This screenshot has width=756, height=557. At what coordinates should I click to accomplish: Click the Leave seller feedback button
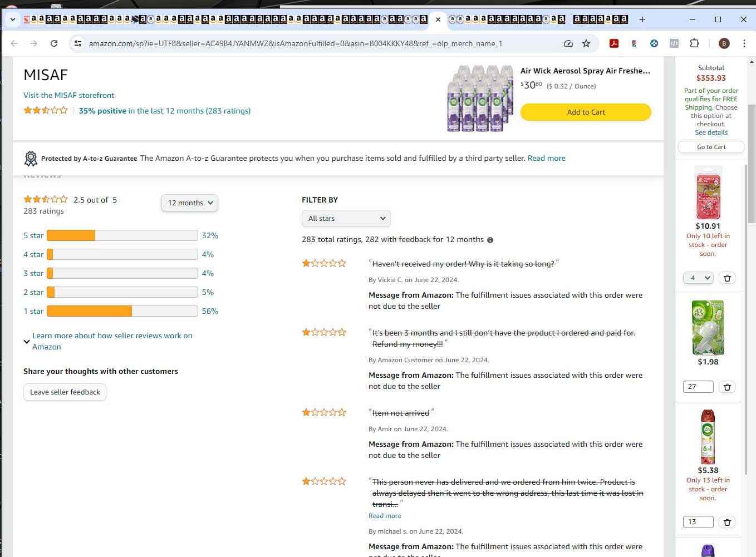(65, 392)
